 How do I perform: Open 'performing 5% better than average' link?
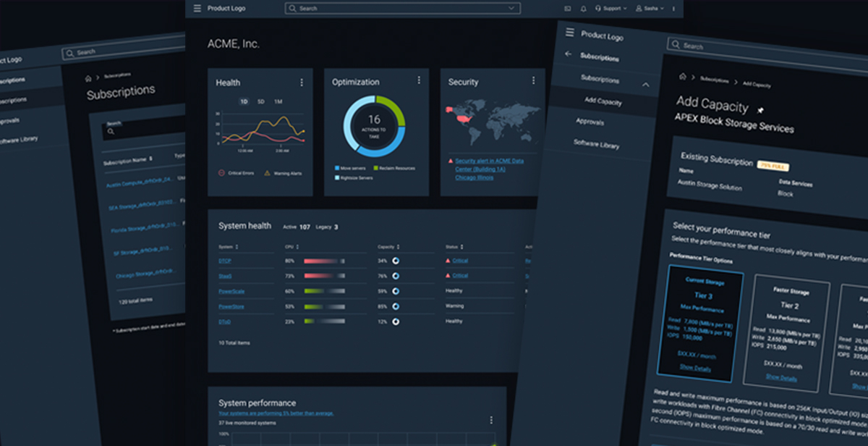276,413
